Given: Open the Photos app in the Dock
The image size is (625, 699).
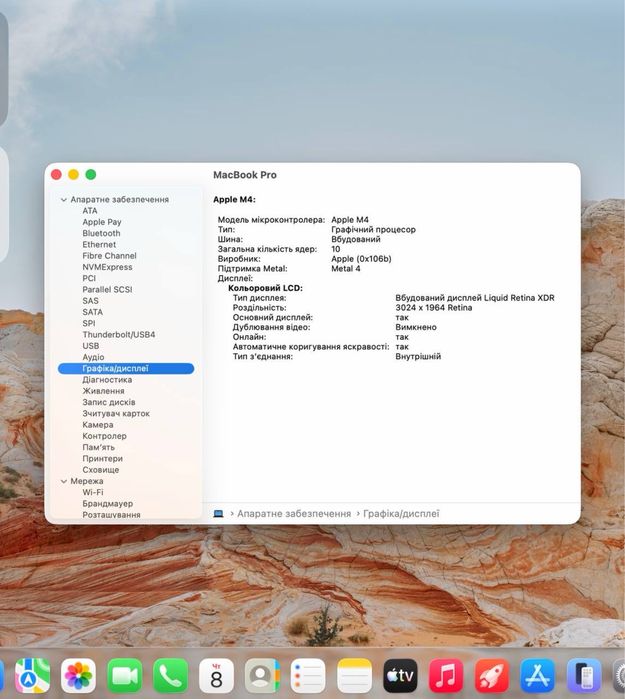Looking at the screenshot, I should (x=78, y=675).
